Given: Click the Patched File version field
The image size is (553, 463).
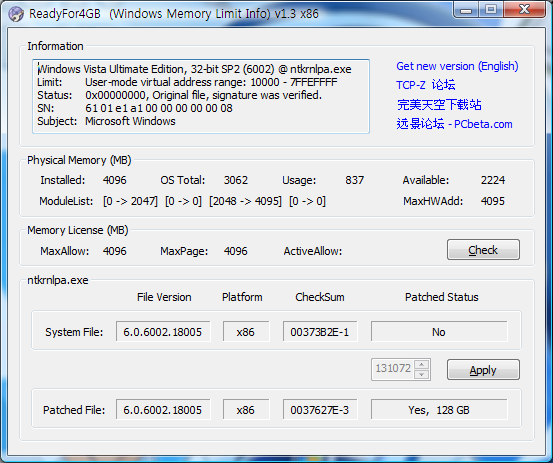Looking at the screenshot, I should coord(163,409).
